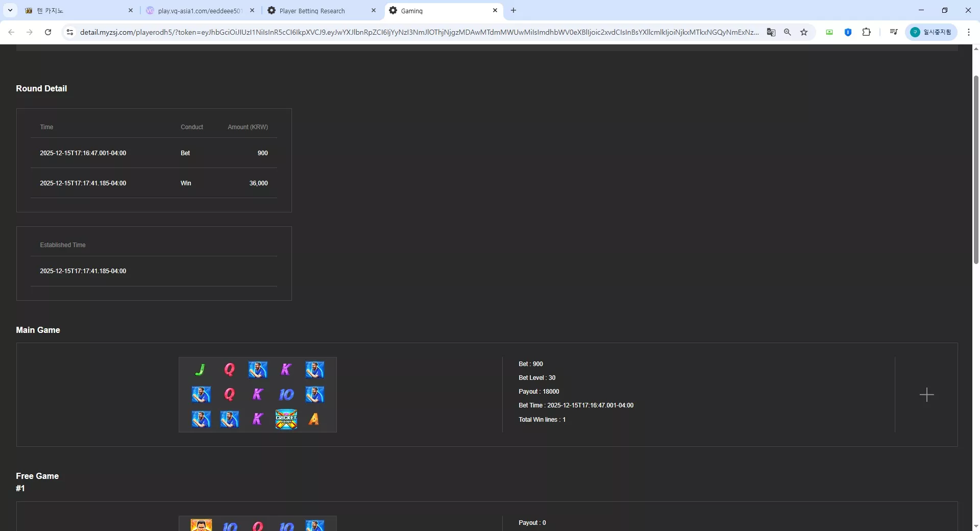Open the Extensions puzzle menu
Image resolution: width=980 pixels, height=531 pixels.
(866, 32)
